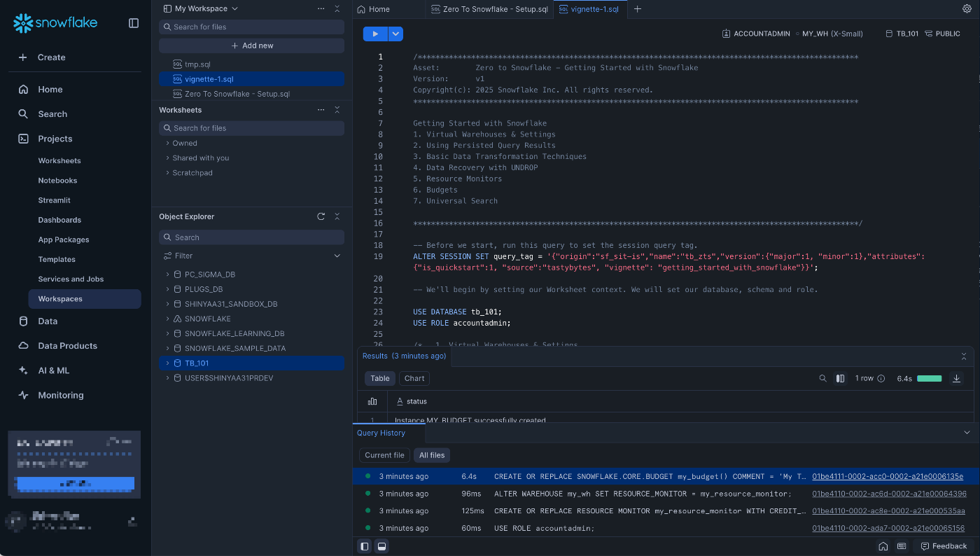Expand the PC_SIGMA_DB database

(167, 274)
